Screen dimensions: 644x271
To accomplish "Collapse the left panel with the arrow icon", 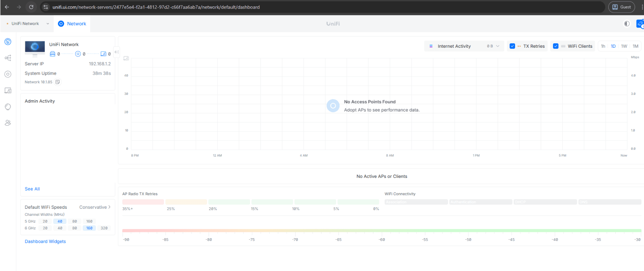I will (117, 52).
